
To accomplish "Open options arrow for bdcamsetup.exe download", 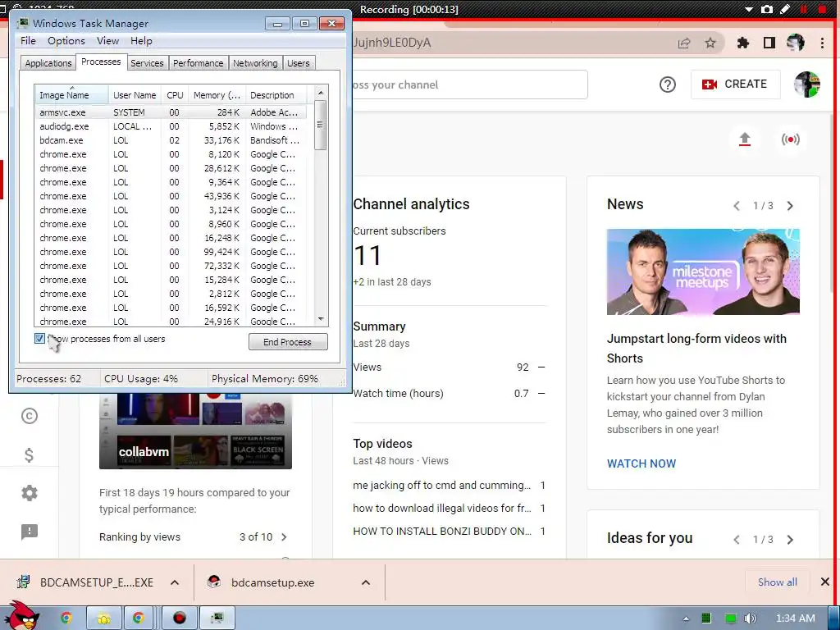I will (x=366, y=582).
